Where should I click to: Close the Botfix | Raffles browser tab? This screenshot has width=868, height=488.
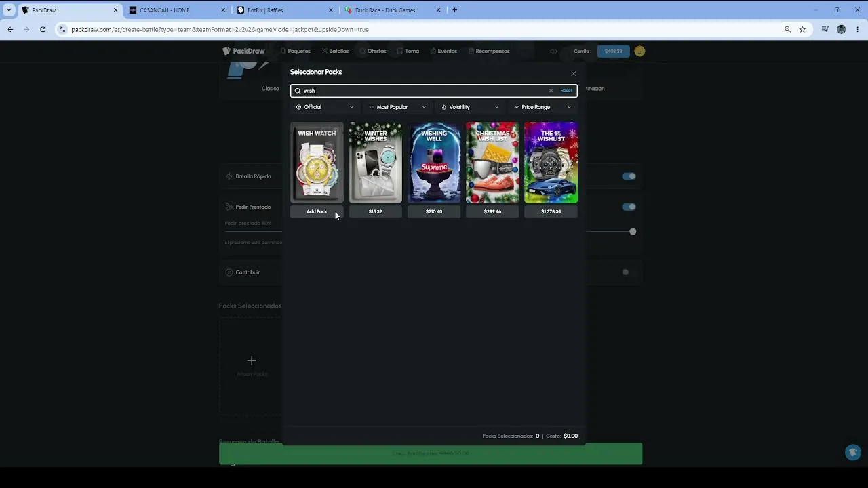331,10
